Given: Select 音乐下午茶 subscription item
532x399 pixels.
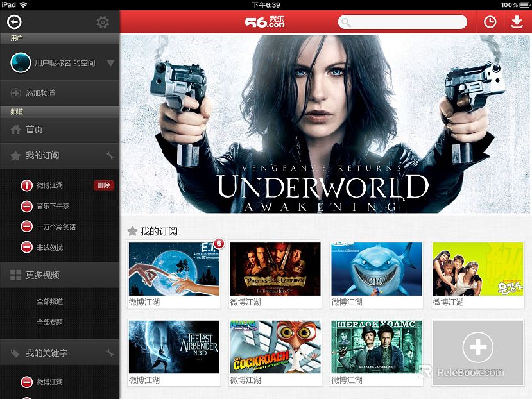Looking at the screenshot, I should tap(53, 207).
